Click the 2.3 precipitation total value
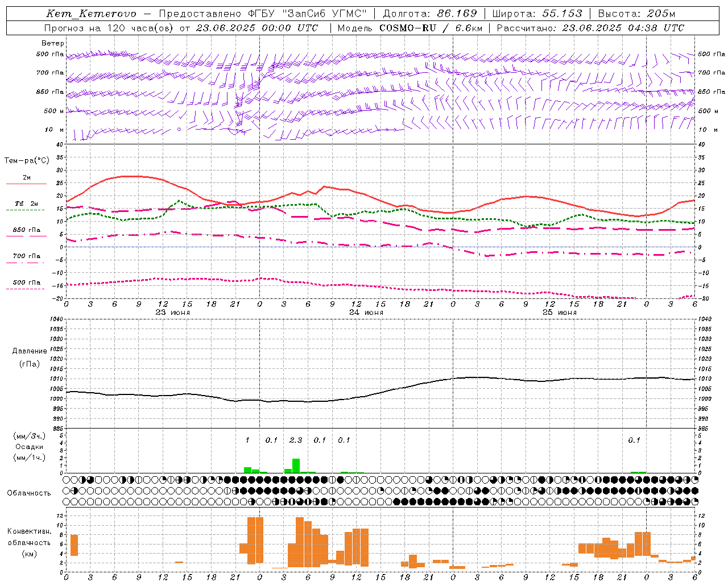 point(296,440)
